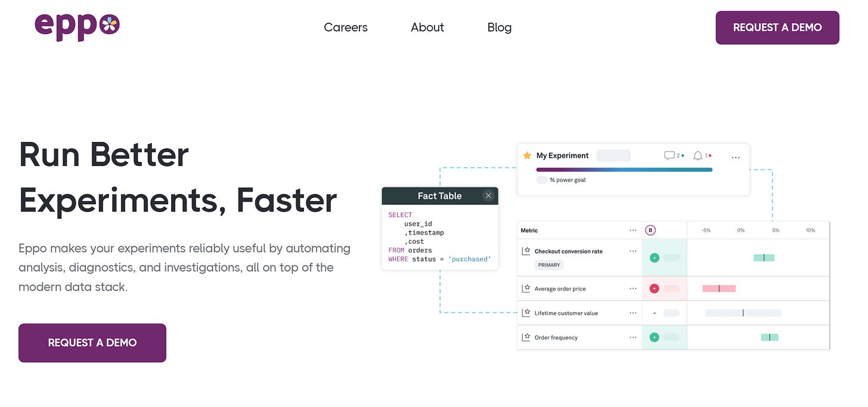Open the comments icon showing 2
Viewport: 868px width, 407px height.
pyautogui.click(x=669, y=155)
